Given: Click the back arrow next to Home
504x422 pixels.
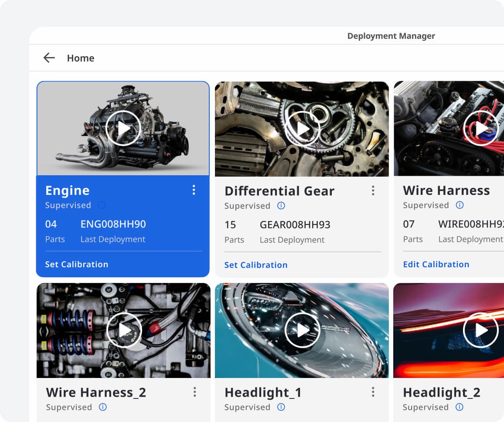Looking at the screenshot, I should click(x=49, y=58).
